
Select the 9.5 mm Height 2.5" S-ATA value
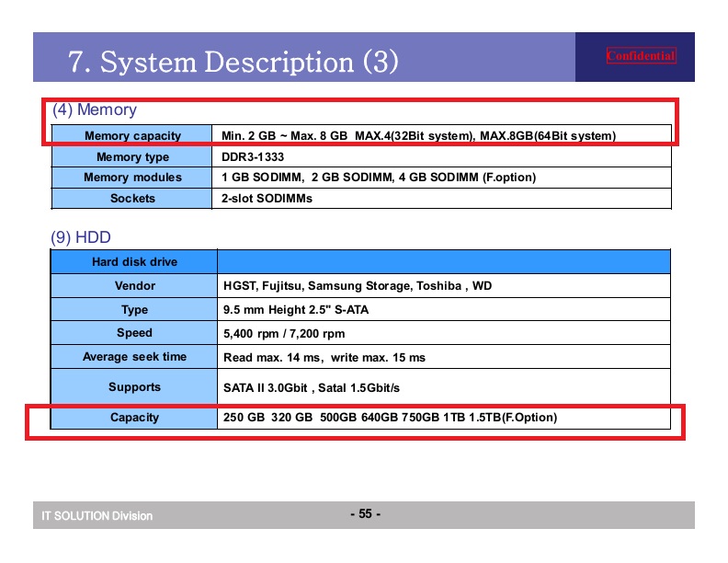(x=296, y=310)
